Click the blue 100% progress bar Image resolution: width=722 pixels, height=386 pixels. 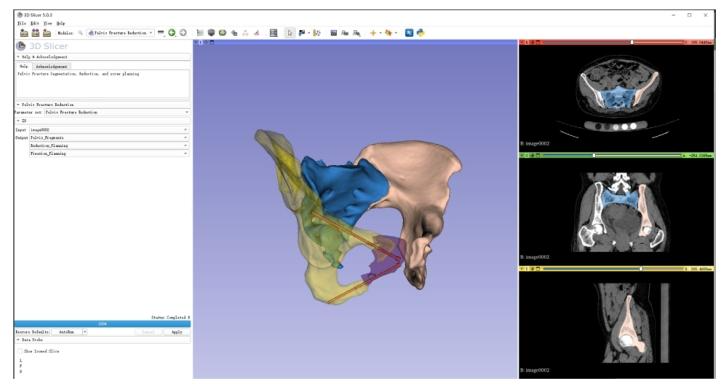102,324
